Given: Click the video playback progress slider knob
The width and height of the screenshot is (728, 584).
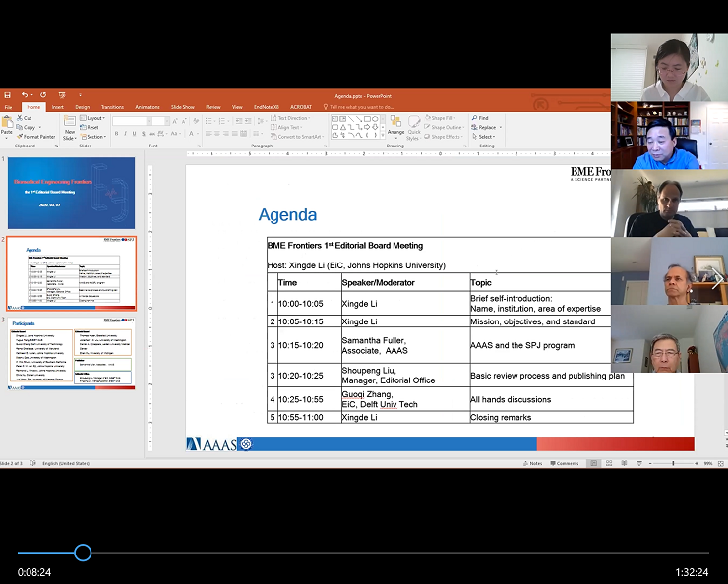Looking at the screenshot, I should (83, 553).
